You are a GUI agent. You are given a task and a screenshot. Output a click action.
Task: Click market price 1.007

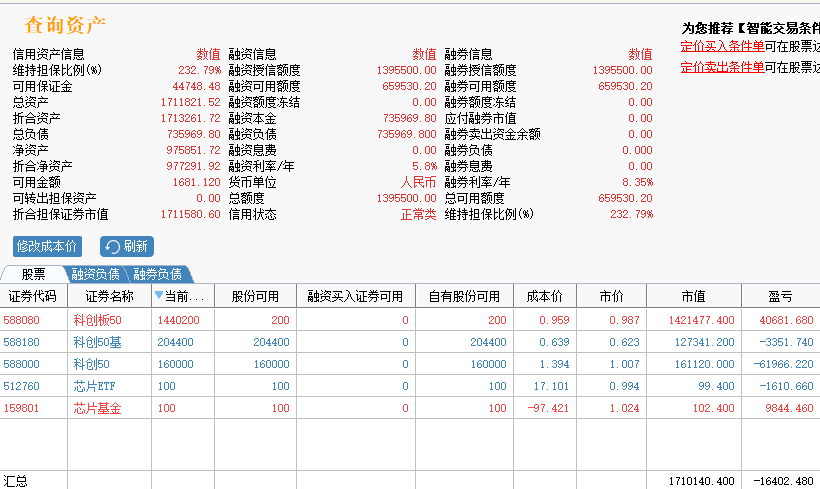coord(624,364)
